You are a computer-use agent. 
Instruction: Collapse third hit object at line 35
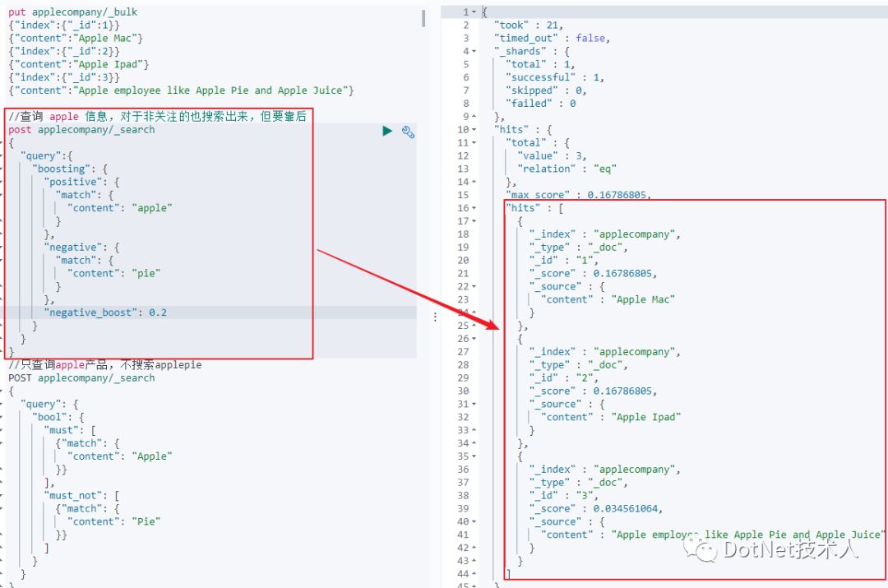pyautogui.click(x=474, y=456)
